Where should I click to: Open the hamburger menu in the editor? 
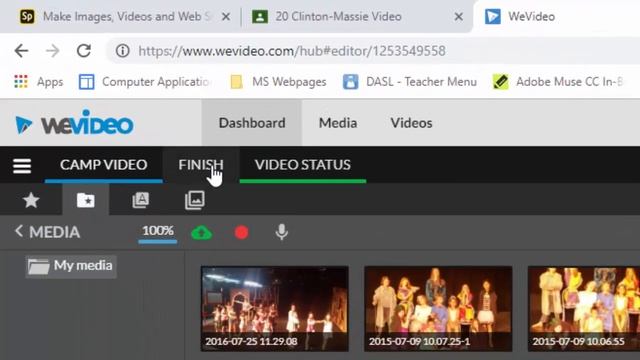(x=22, y=166)
